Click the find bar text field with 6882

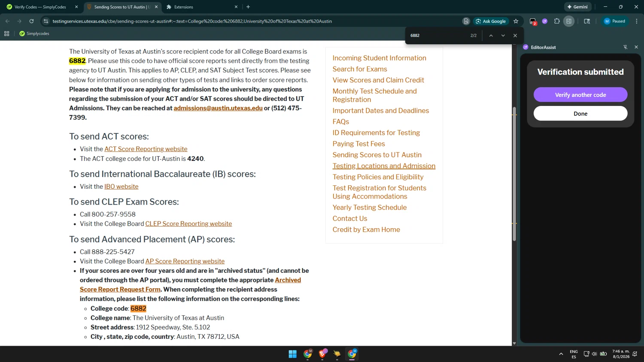click(x=437, y=36)
